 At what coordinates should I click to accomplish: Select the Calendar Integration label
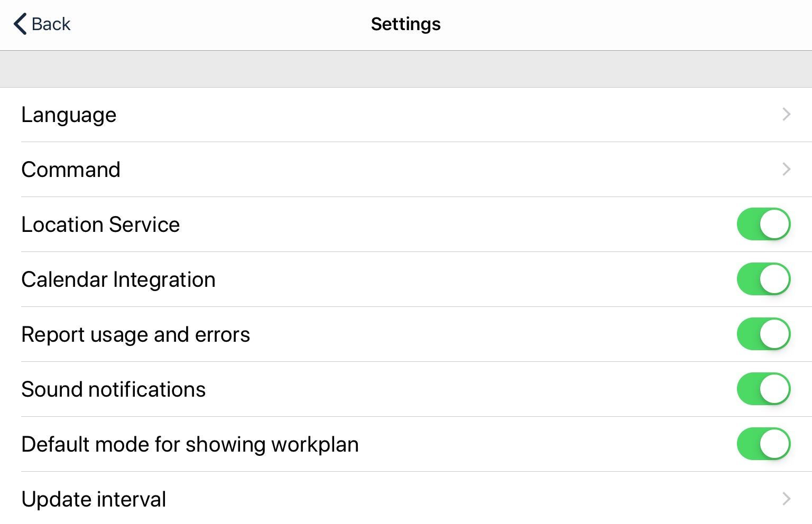click(x=118, y=279)
